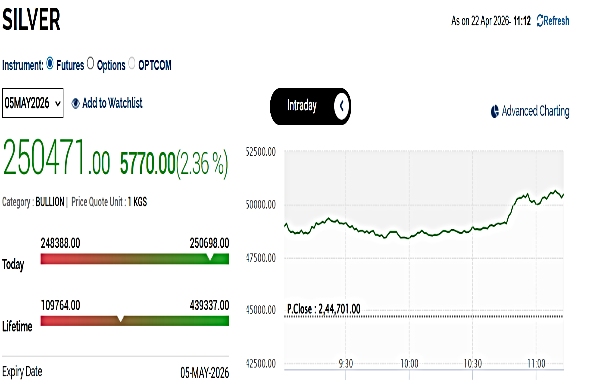
Task: Click the Expiry Date label
Action: click(x=22, y=372)
